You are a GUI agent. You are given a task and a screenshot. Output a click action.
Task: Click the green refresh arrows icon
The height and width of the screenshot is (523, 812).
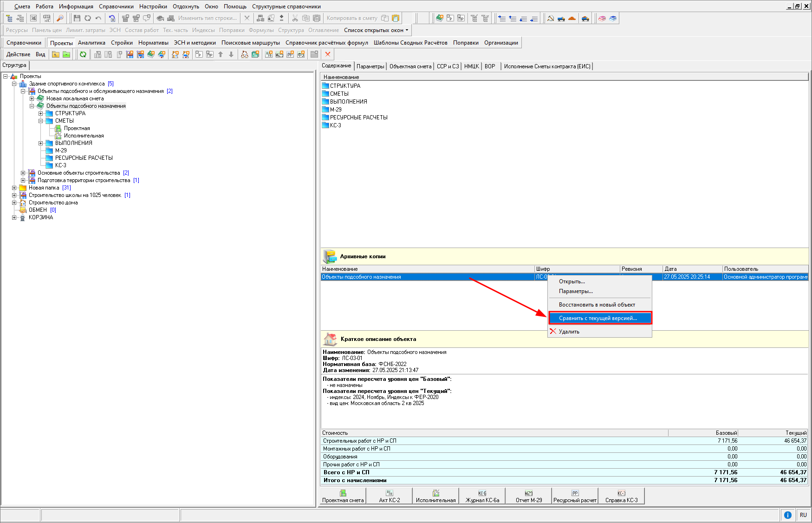83,54
